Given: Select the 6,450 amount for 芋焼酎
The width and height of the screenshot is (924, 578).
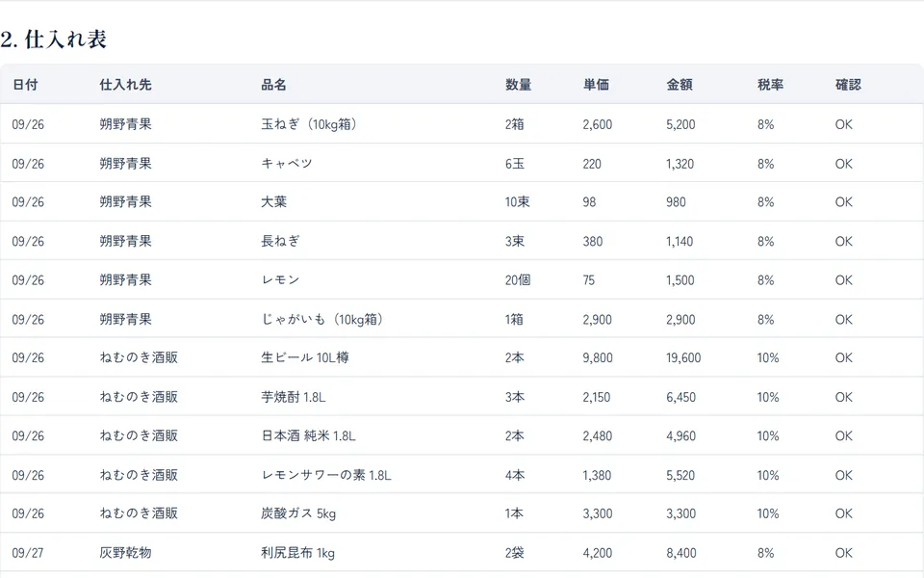Looking at the screenshot, I should click(680, 397).
